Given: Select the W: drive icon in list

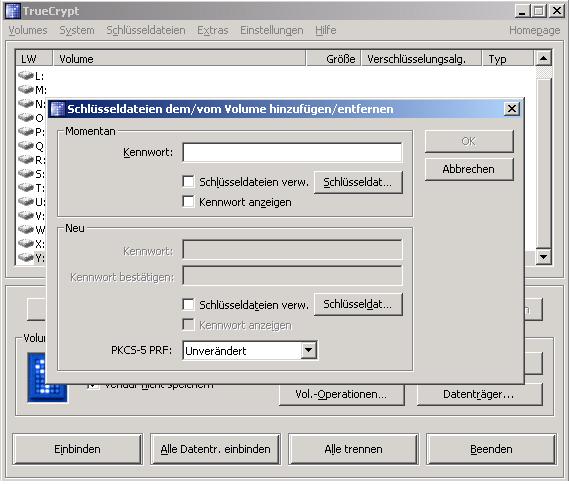Looking at the screenshot, I should [x=26, y=229].
